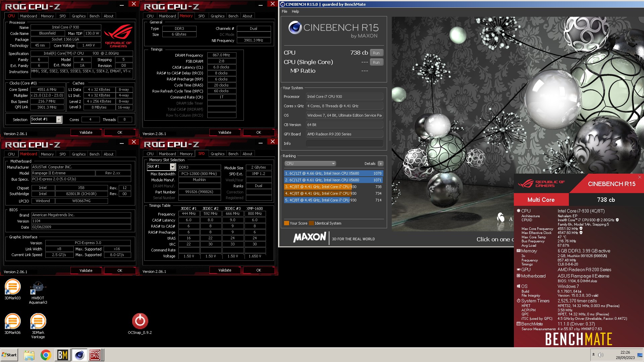Viewport: 644px width, 362px height.
Task: Open the Ranking CPU dropdown in Cinebench
Action: [x=310, y=164]
